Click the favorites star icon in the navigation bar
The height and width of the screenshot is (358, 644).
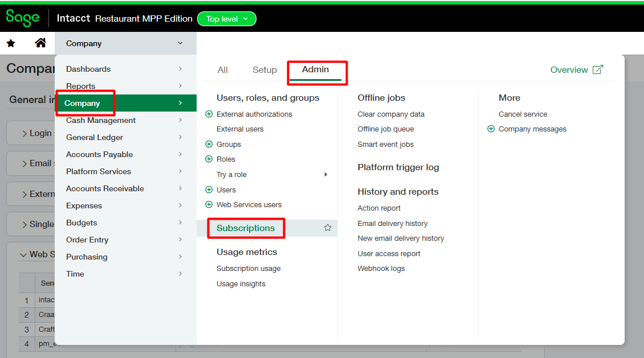pyautogui.click(x=11, y=43)
